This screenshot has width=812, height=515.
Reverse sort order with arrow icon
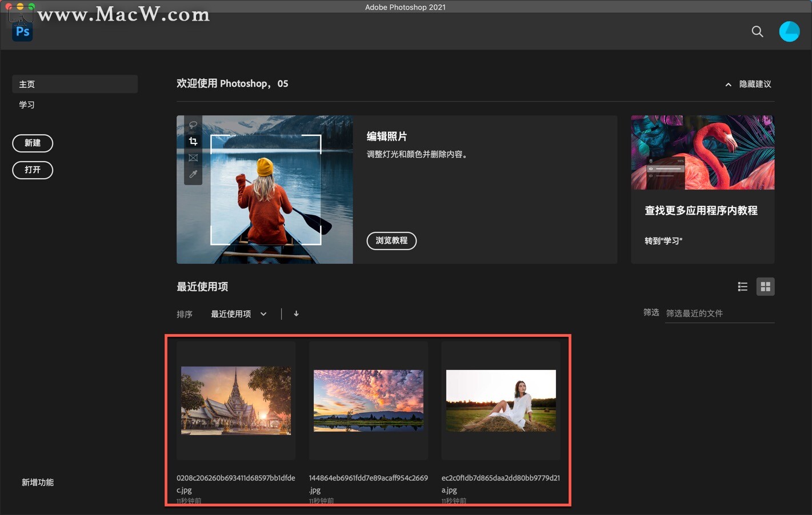pyautogui.click(x=296, y=313)
